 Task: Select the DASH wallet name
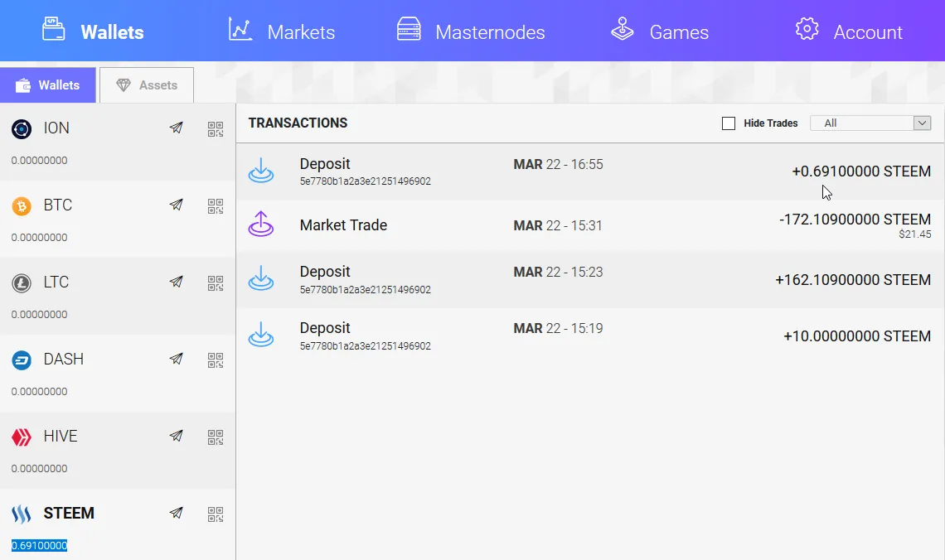point(63,360)
